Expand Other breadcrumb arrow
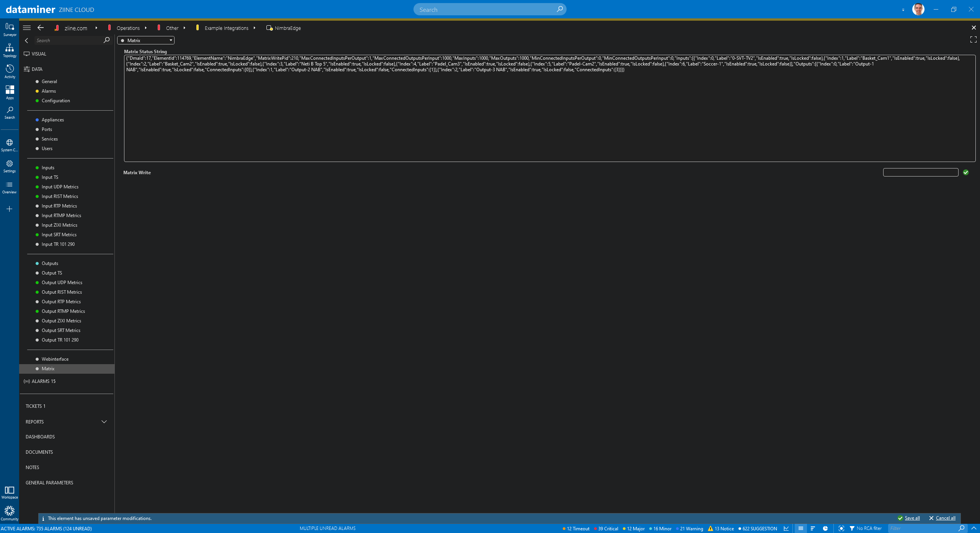Screen dimensions: 980x533 tap(185, 28)
